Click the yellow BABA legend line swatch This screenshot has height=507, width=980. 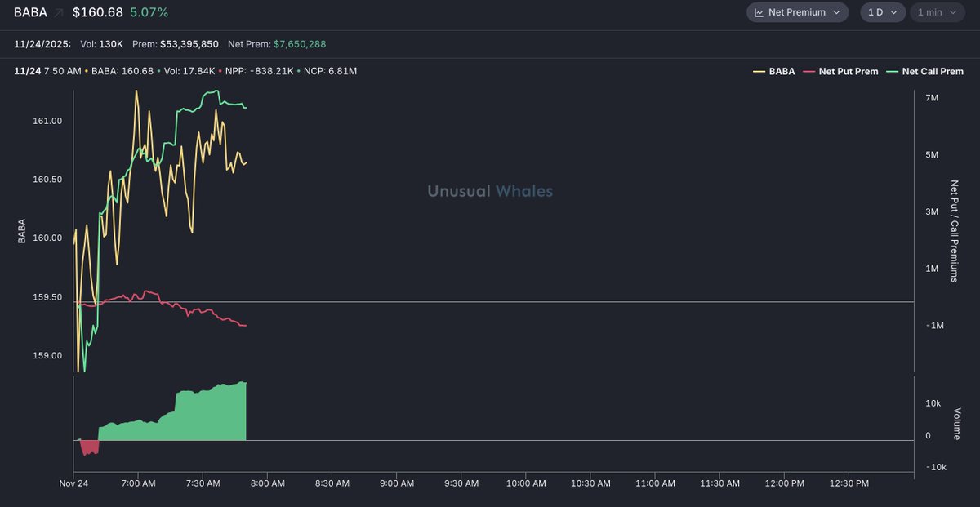tap(759, 72)
